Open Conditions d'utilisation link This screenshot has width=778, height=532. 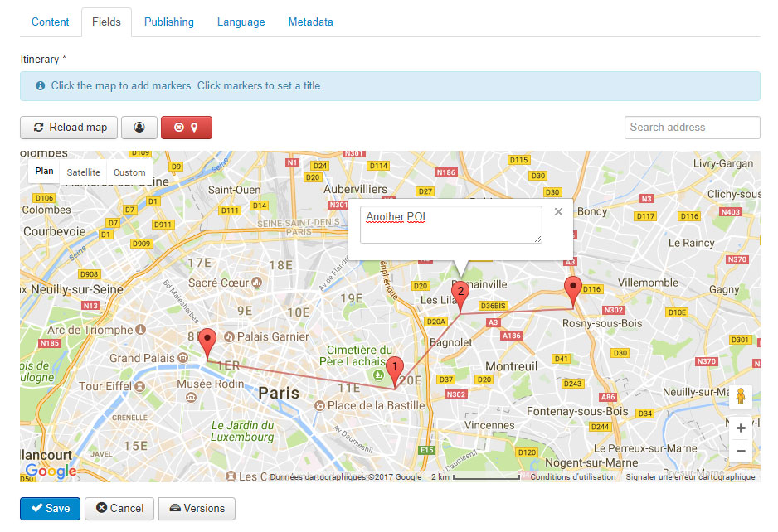[x=572, y=477]
